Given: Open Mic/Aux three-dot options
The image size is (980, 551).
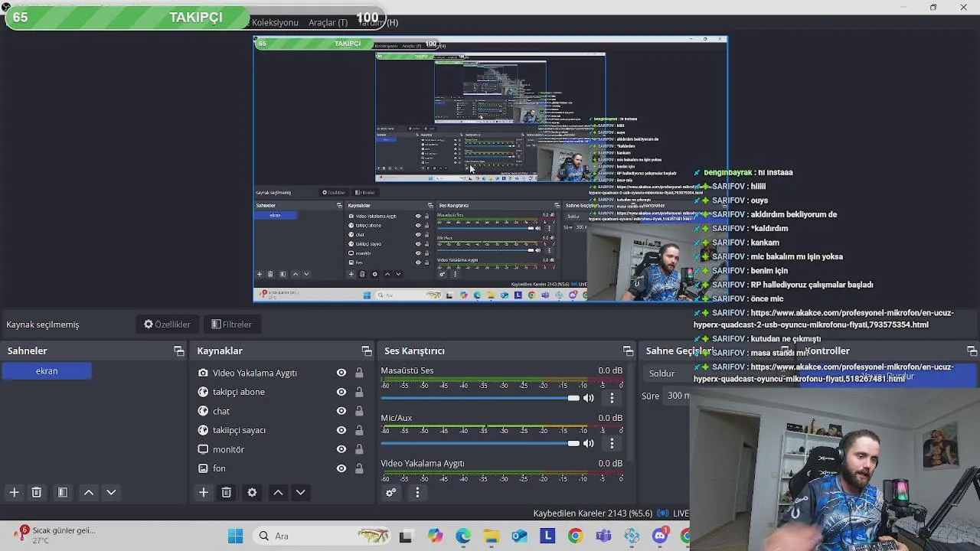Looking at the screenshot, I should pos(612,443).
